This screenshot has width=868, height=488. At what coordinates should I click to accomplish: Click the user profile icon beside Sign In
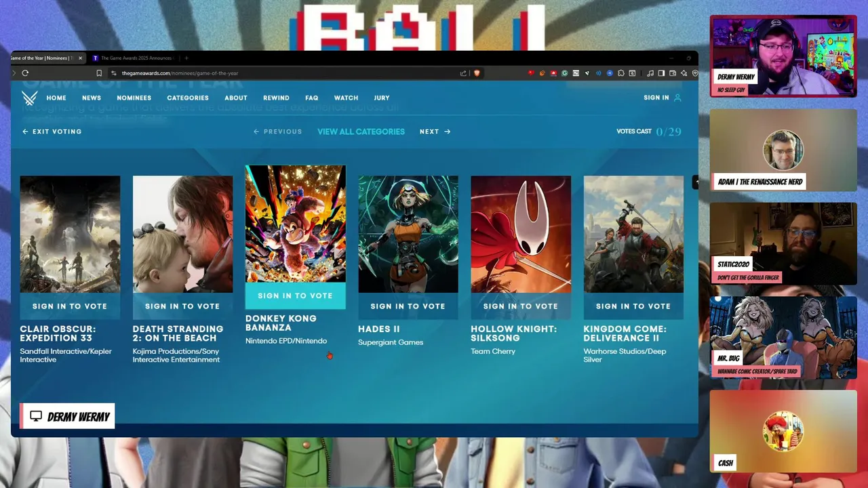coord(677,98)
